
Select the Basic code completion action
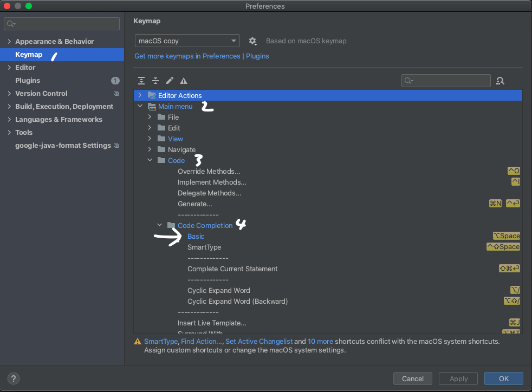(196, 236)
